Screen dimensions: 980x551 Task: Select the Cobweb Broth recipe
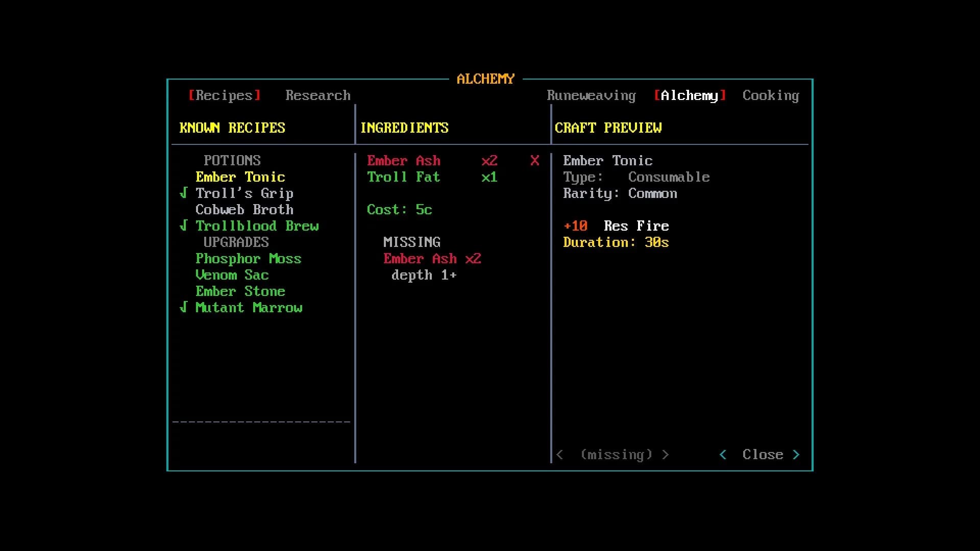[244, 210]
